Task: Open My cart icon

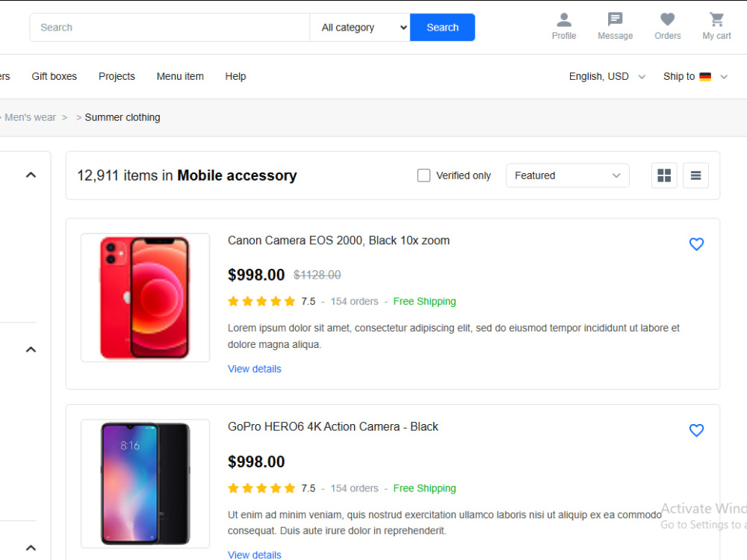Action: pyautogui.click(x=716, y=19)
